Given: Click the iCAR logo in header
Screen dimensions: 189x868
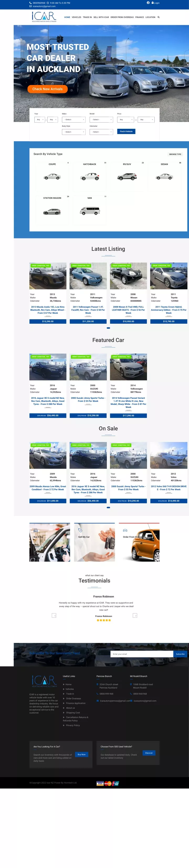Looking at the screenshot, I should (44, 17).
